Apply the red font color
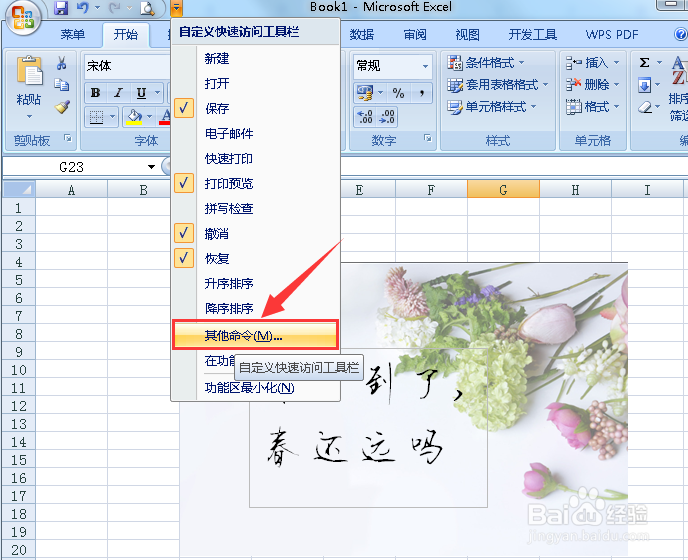 165,117
